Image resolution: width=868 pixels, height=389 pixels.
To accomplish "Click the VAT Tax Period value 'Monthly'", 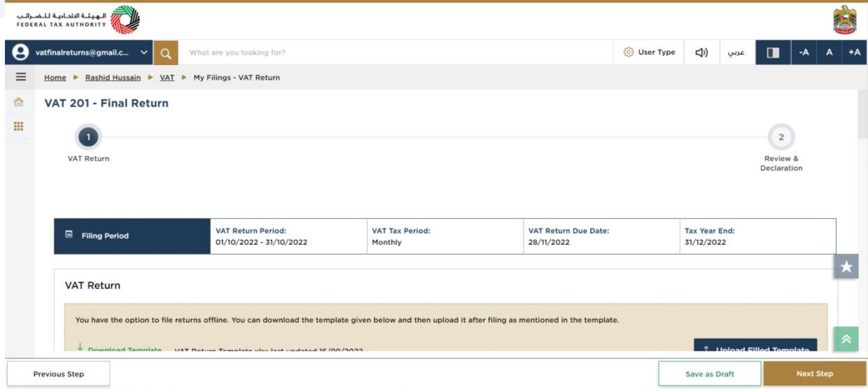I will 387,242.
